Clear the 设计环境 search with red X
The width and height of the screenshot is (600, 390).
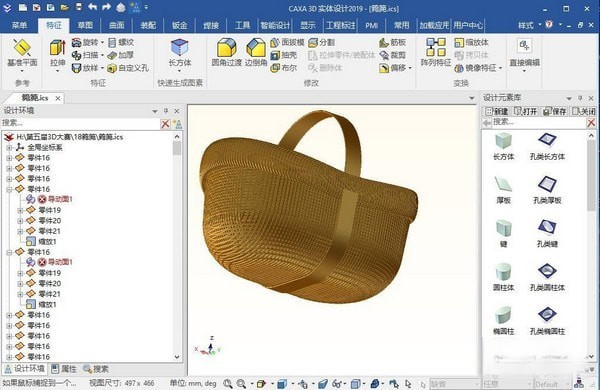click(165, 124)
